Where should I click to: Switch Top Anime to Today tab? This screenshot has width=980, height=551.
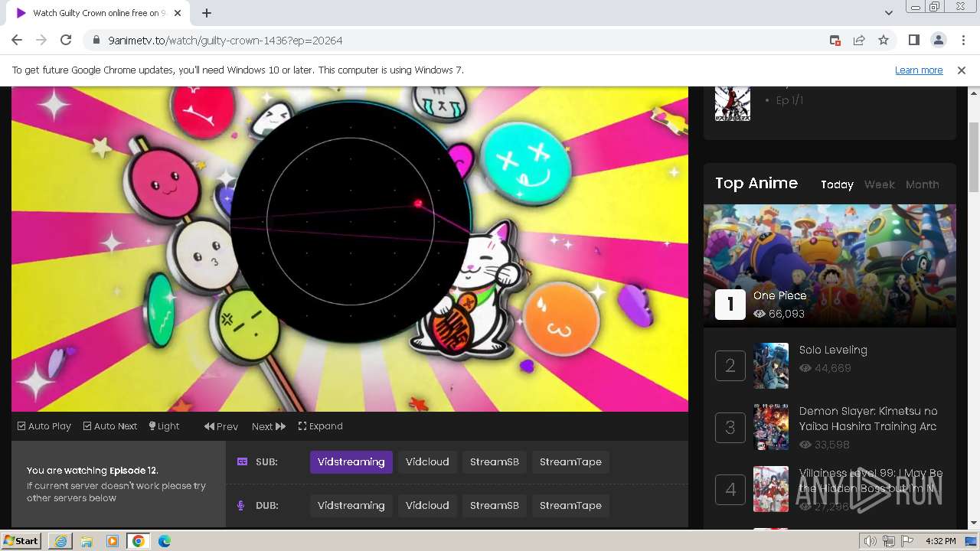pyautogui.click(x=837, y=184)
